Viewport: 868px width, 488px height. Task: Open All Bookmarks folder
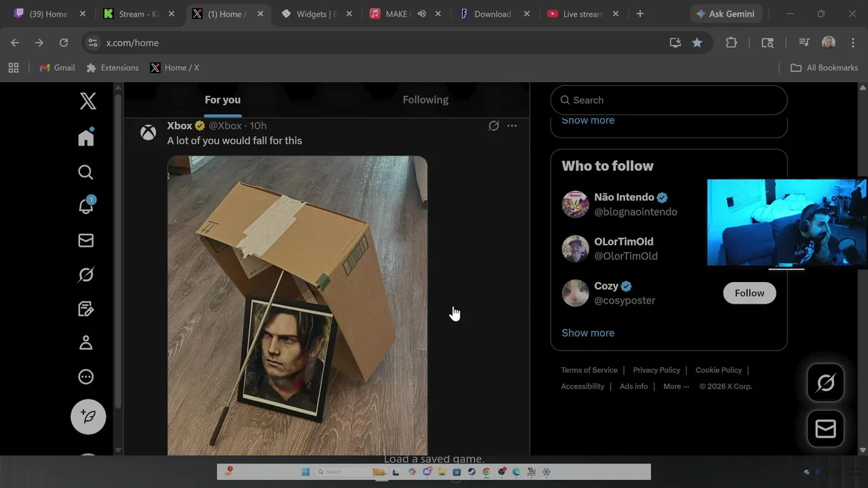(825, 68)
